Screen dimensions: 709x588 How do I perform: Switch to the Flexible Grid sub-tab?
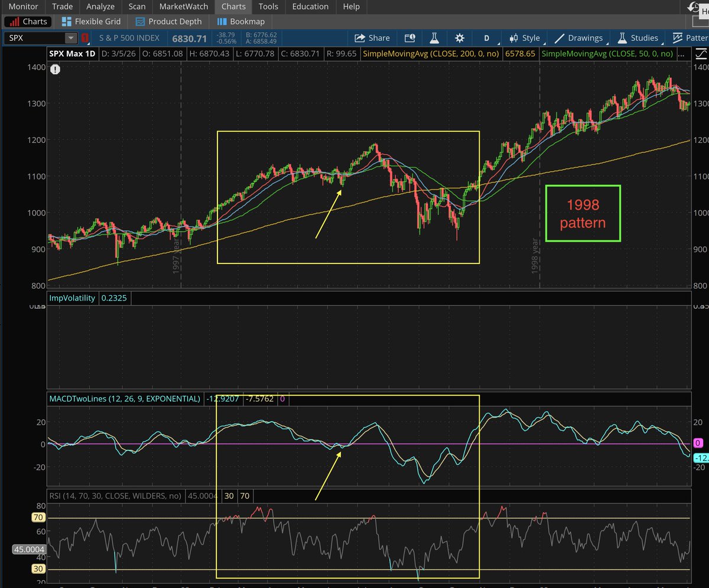click(90, 22)
